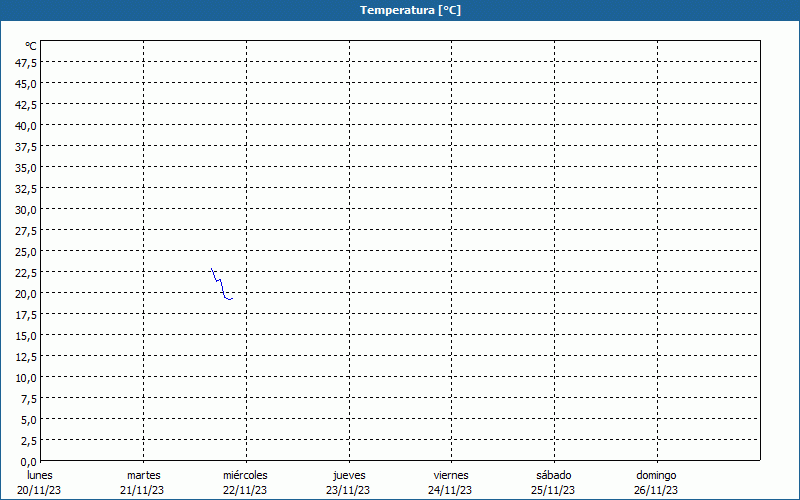Screen dimensions: 800x500
Task: Click the 22,5 value on temperature axis
Action: (27, 273)
